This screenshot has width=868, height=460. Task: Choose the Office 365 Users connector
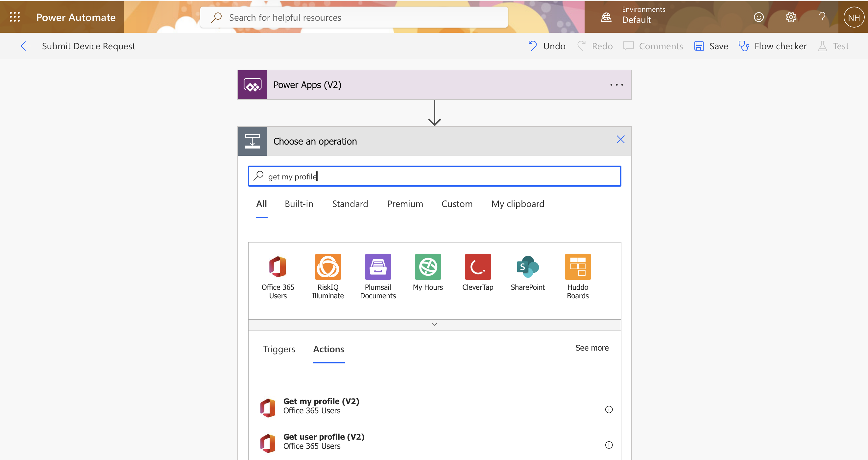[x=277, y=276]
